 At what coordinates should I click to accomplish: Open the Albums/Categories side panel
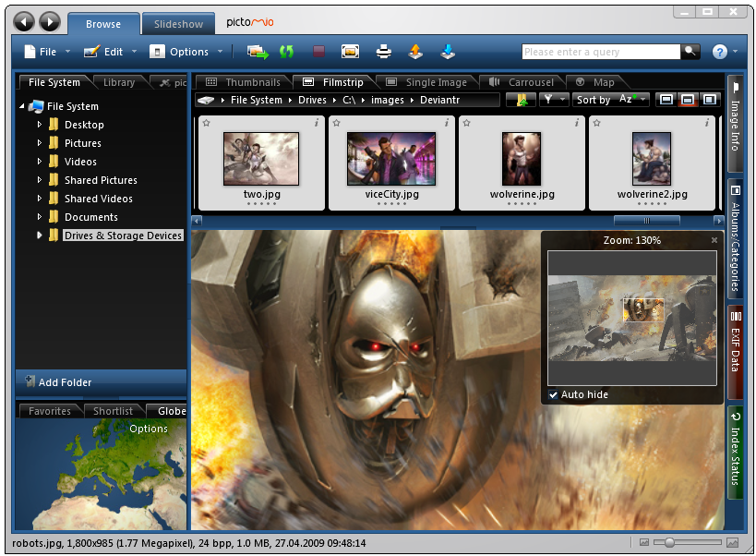[x=735, y=238]
